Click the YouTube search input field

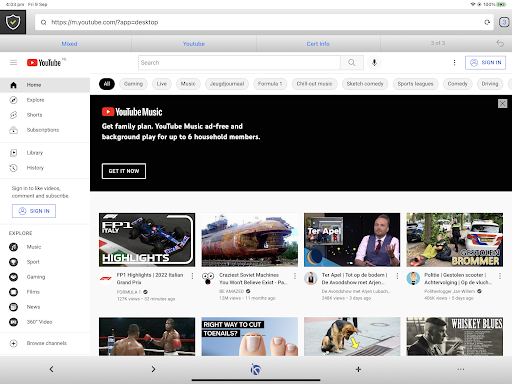point(239,63)
